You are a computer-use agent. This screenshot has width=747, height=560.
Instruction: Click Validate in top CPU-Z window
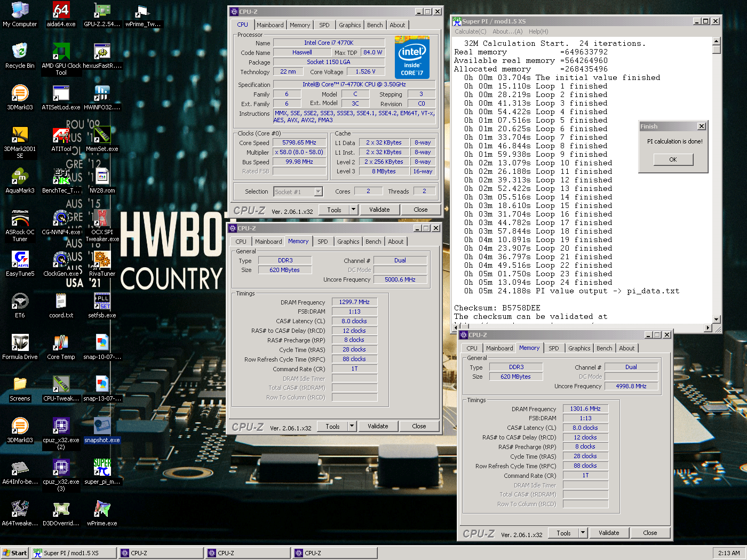tap(379, 210)
